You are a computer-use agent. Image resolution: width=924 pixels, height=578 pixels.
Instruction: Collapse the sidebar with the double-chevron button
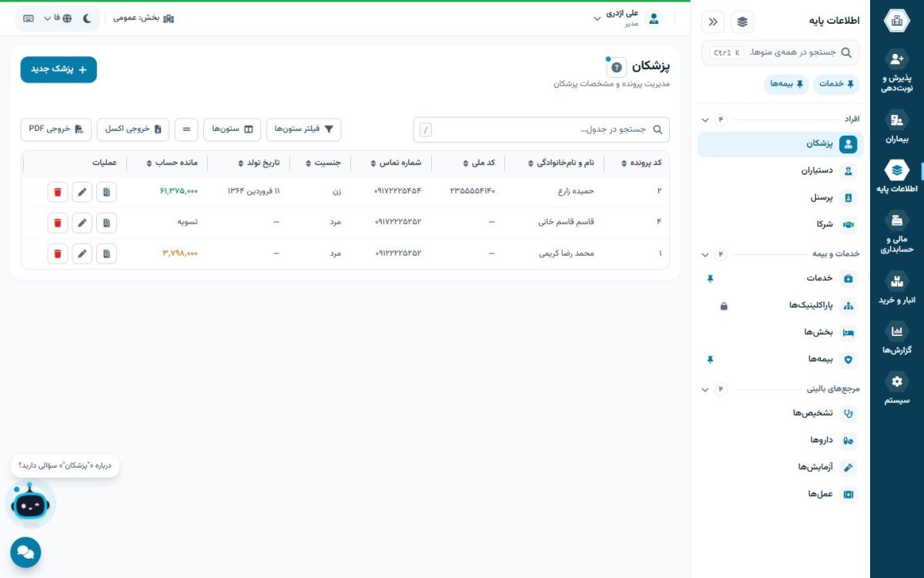713,22
